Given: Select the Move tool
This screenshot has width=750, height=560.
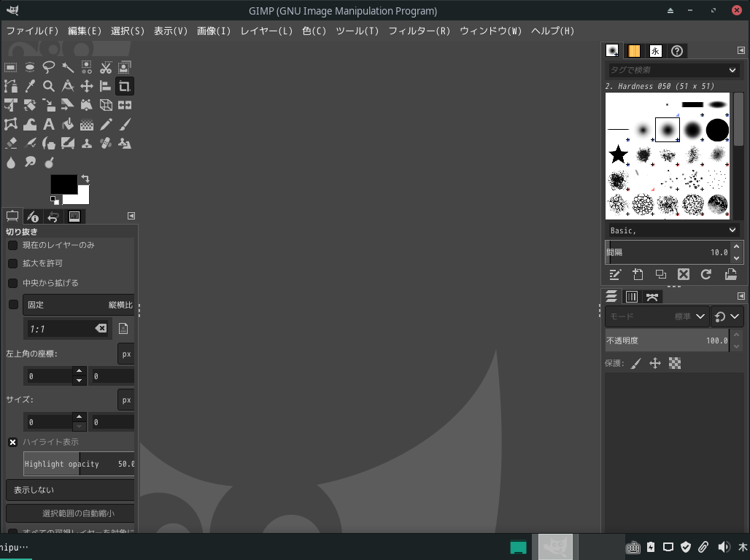Looking at the screenshot, I should point(87,86).
